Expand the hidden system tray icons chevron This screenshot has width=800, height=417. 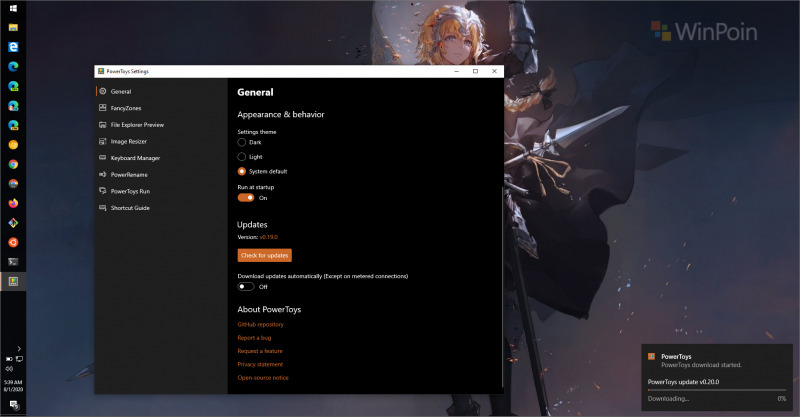coord(19,349)
